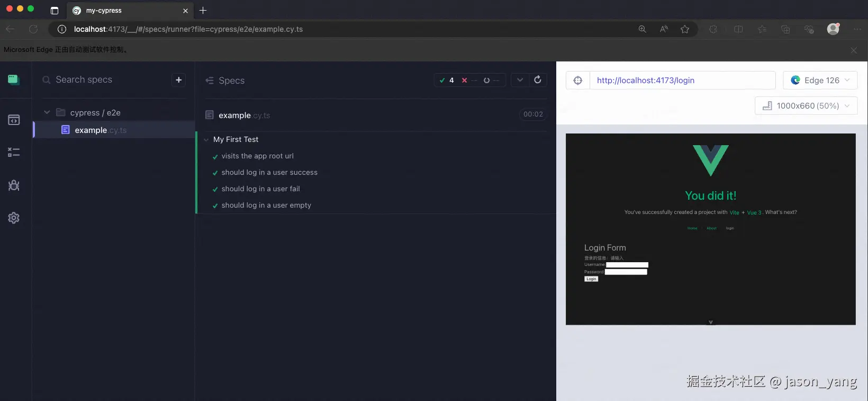Open Cypress Settings gear icon
Image resolution: width=868 pixels, height=401 pixels.
pos(14,218)
